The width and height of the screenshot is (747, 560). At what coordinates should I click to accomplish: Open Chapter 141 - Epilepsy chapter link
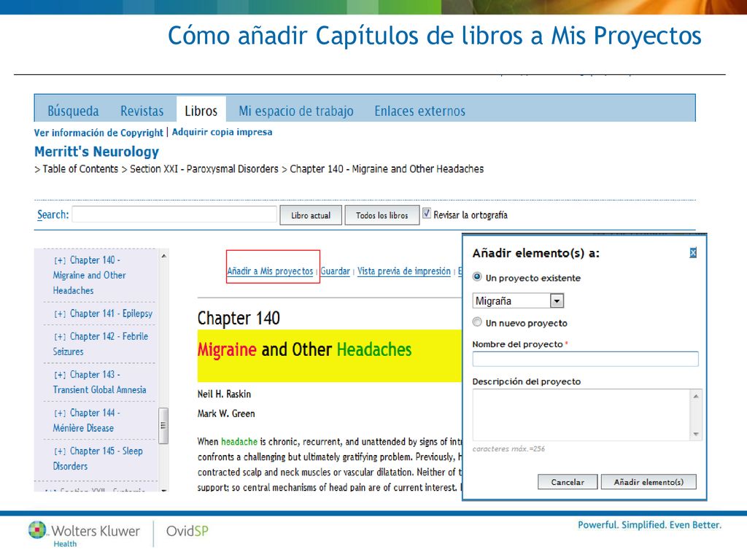(x=111, y=314)
